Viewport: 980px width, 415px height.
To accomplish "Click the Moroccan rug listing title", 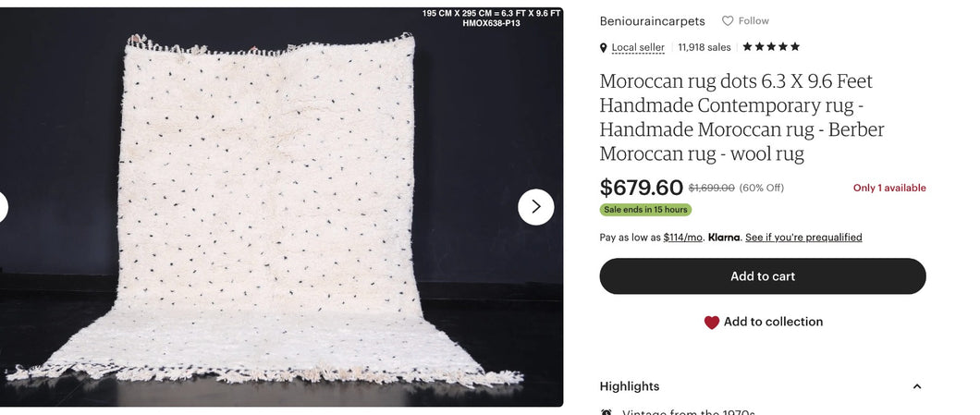I will (741, 117).
